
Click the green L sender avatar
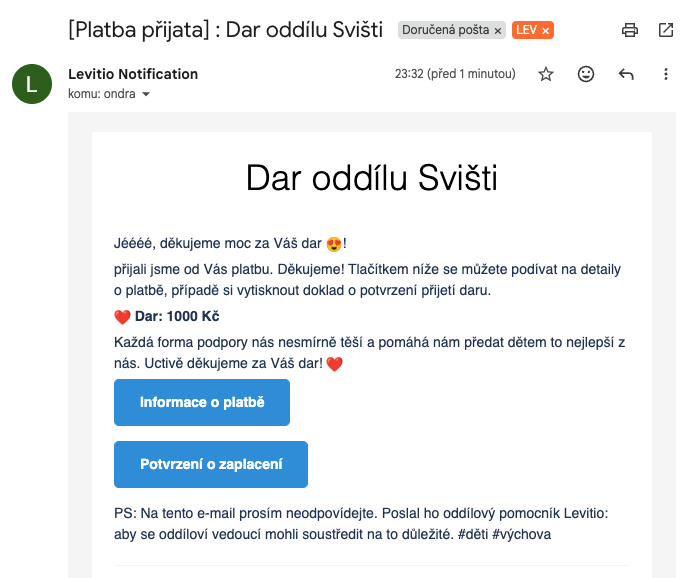(31, 84)
